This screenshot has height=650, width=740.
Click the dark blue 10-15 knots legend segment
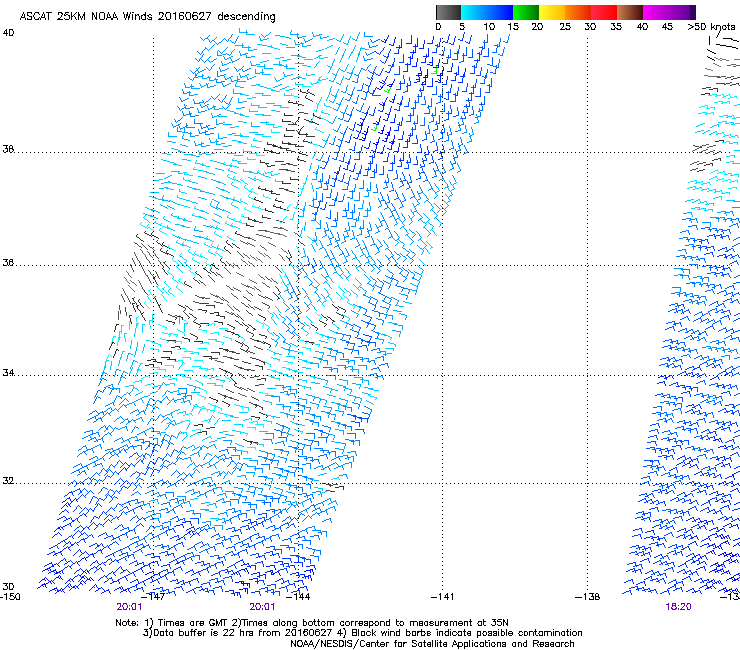500,12
